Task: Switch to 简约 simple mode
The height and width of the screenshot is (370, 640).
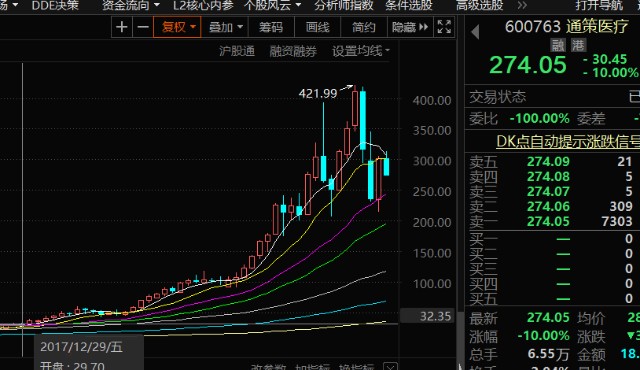Action: coord(364,27)
